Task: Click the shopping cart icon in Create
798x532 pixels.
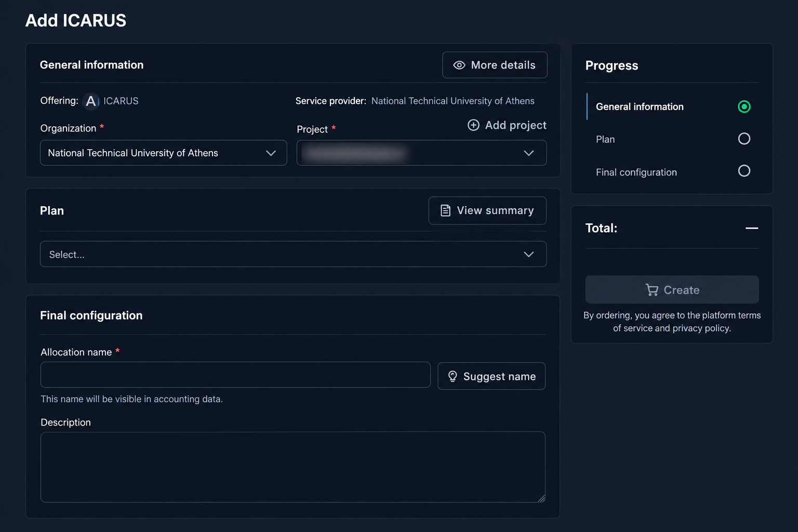Action: 651,290
